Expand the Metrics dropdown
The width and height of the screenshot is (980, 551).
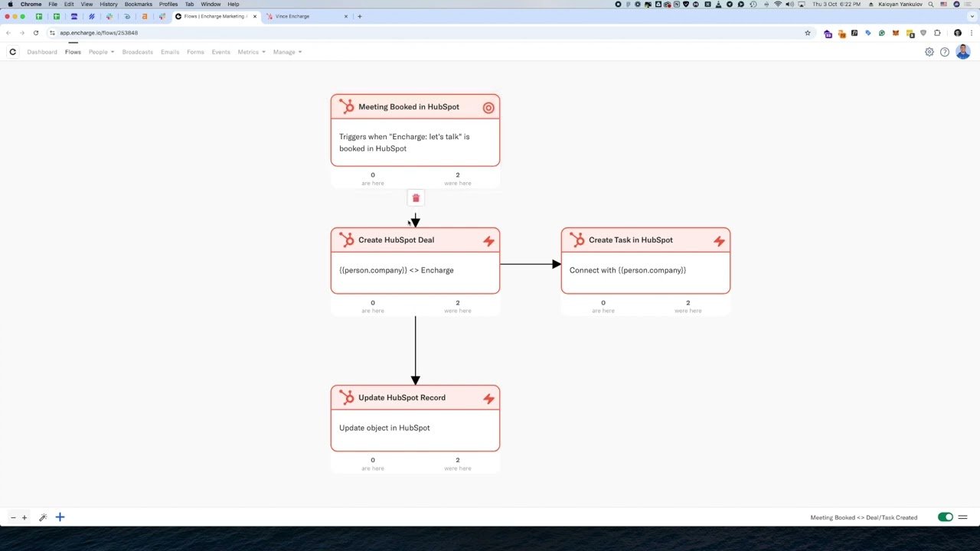(251, 52)
